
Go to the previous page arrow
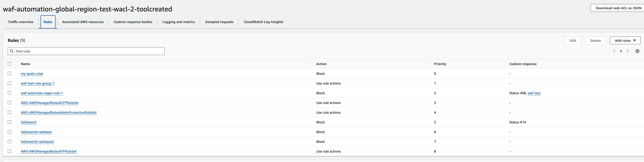[614, 51]
